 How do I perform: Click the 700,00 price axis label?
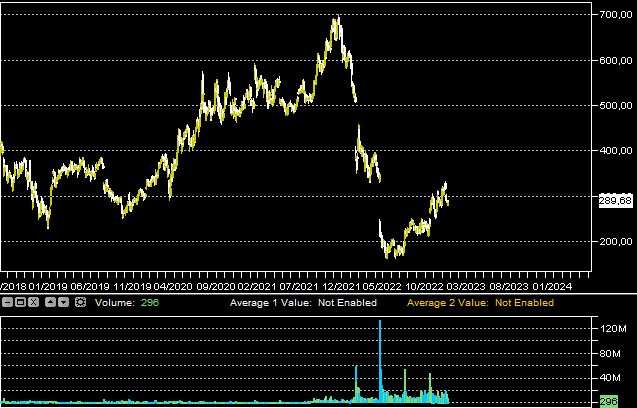(614, 15)
